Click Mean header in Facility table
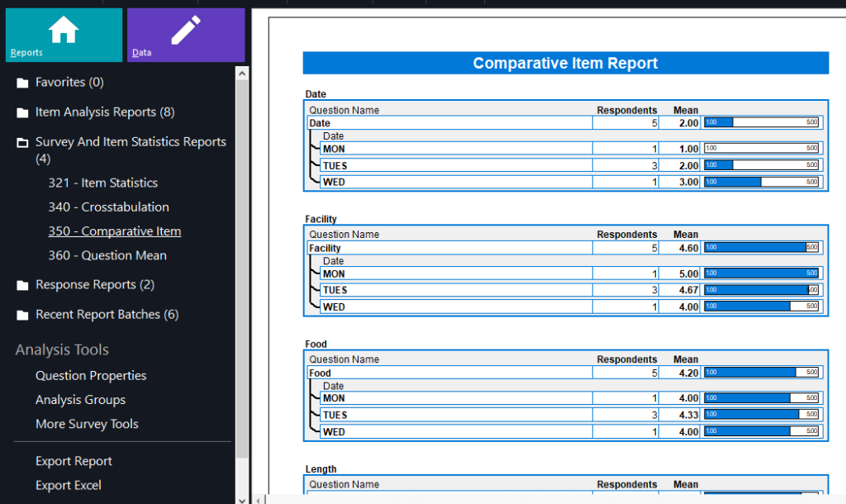The height and width of the screenshot is (504, 846). click(x=686, y=234)
